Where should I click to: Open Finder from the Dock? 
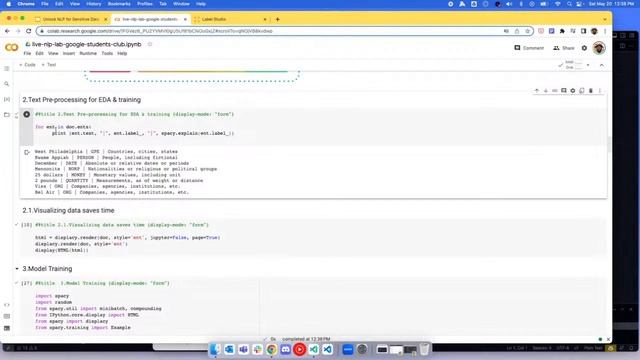tap(215, 349)
